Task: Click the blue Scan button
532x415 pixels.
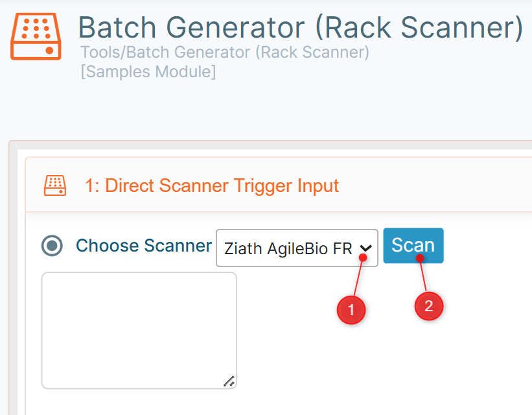Action: coord(413,246)
